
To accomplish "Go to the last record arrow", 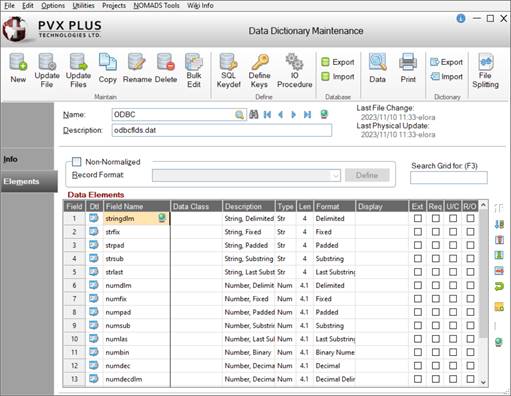I will pos(307,115).
